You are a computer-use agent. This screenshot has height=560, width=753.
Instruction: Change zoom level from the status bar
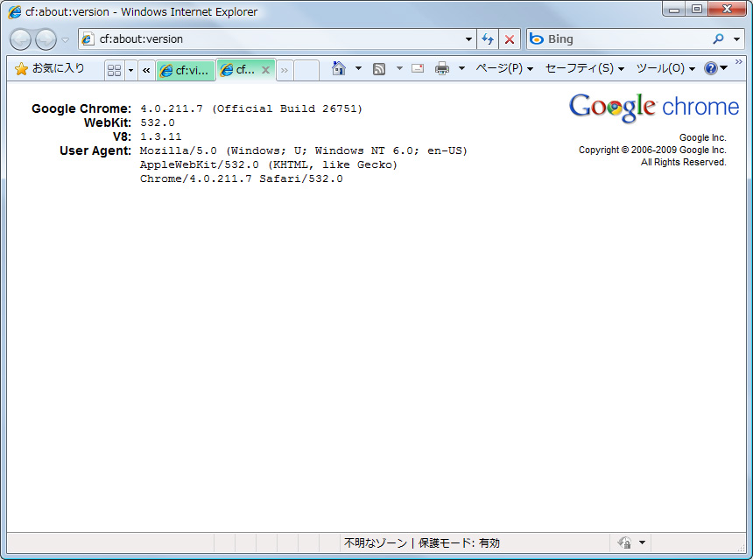[626, 542]
